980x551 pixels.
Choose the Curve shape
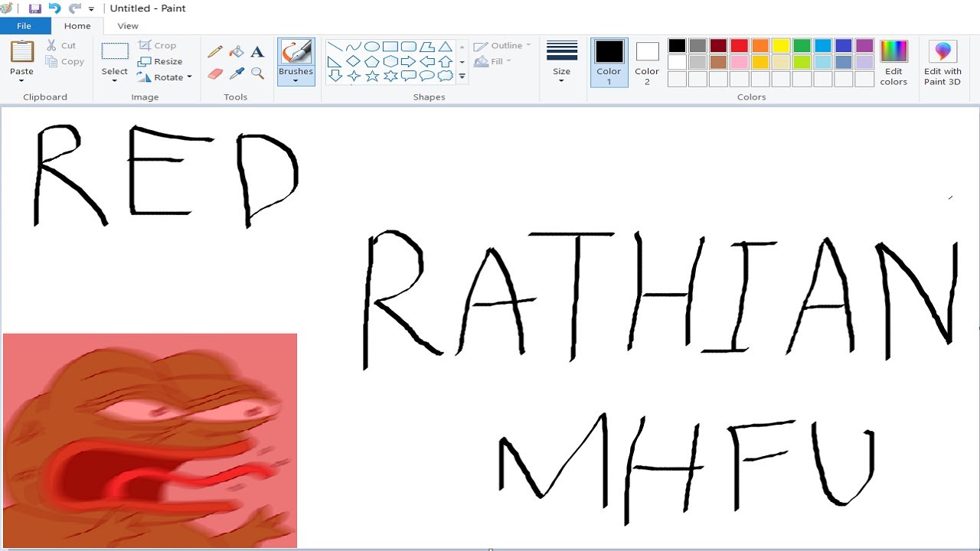tap(354, 47)
